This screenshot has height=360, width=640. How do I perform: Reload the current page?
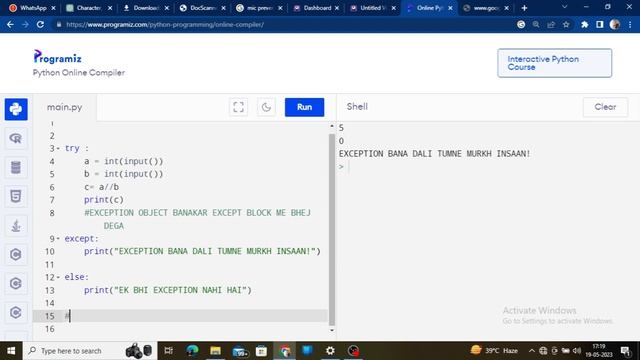[x=40, y=24]
